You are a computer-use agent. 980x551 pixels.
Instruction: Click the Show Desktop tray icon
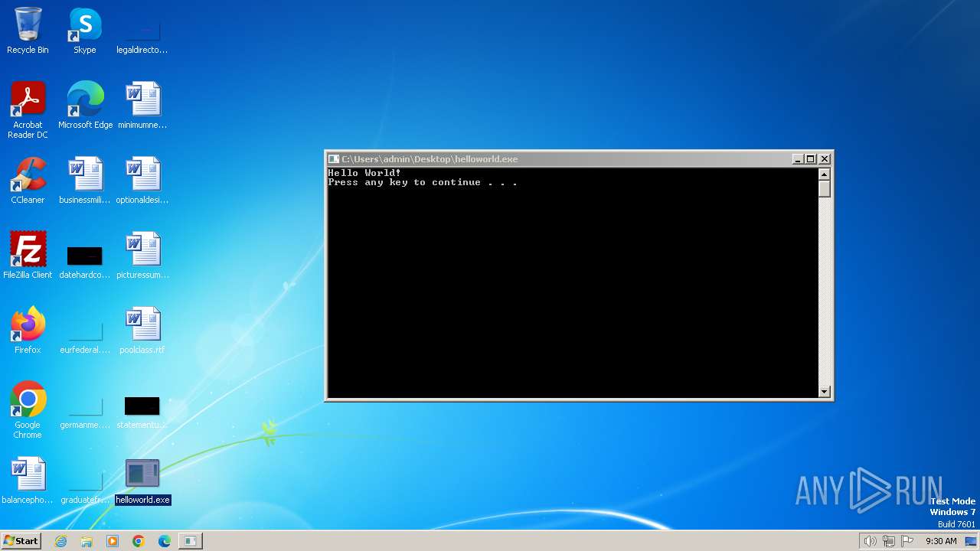pyautogui.click(x=971, y=541)
